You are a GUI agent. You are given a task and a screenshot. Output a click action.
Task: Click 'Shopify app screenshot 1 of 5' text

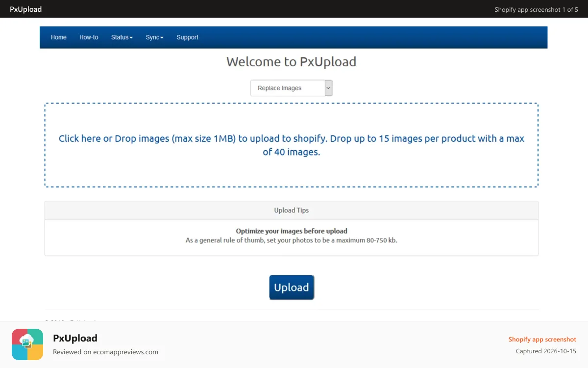click(536, 9)
